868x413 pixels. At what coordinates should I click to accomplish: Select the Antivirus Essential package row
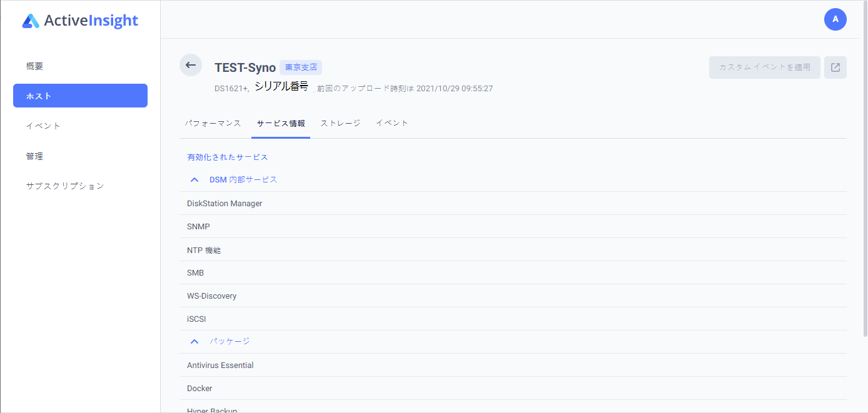tap(513, 366)
